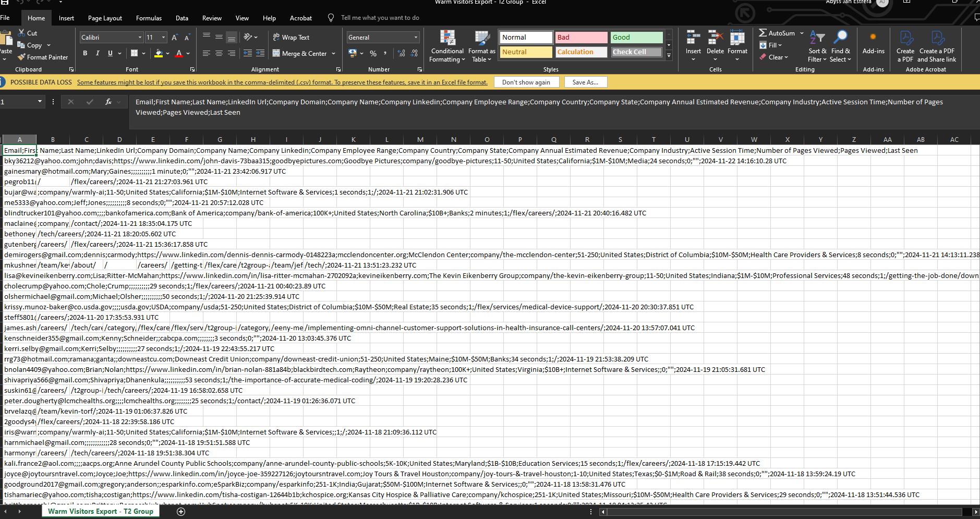Image resolution: width=980 pixels, height=519 pixels.
Task: Select the column M header
Action: (420, 140)
